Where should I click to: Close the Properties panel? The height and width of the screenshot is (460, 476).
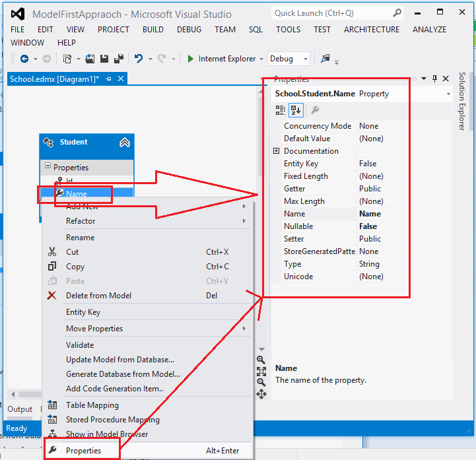[446, 79]
